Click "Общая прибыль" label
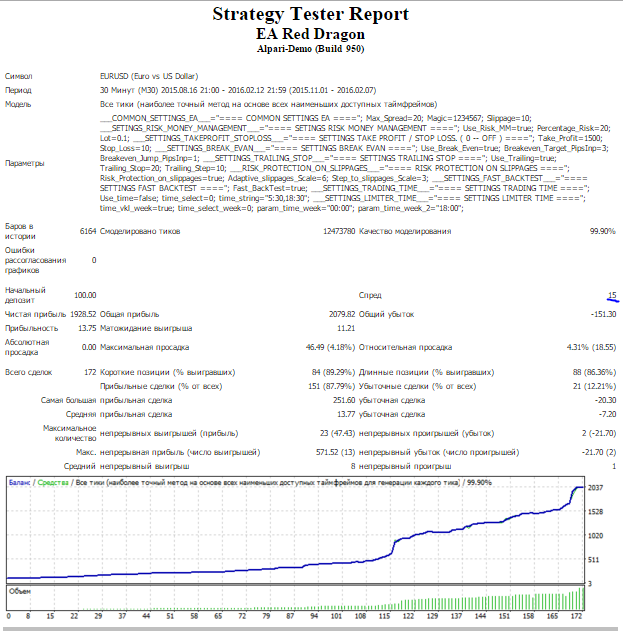Screen dimensions: 623x631 (x=129, y=314)
